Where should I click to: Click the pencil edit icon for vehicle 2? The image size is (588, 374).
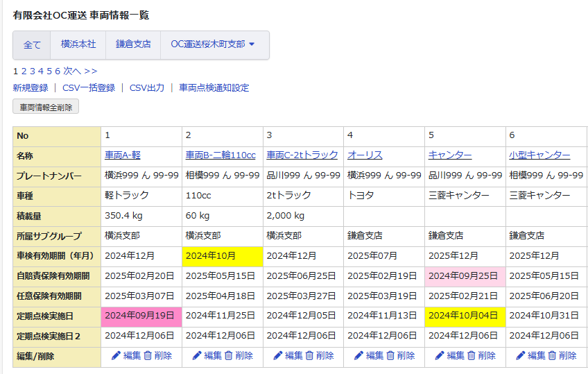[197, 355]
